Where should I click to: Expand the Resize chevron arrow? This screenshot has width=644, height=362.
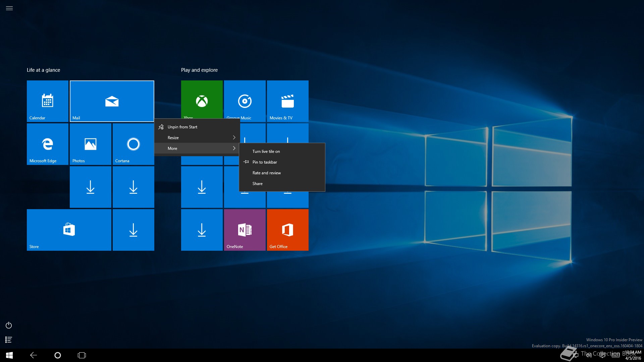234,138
